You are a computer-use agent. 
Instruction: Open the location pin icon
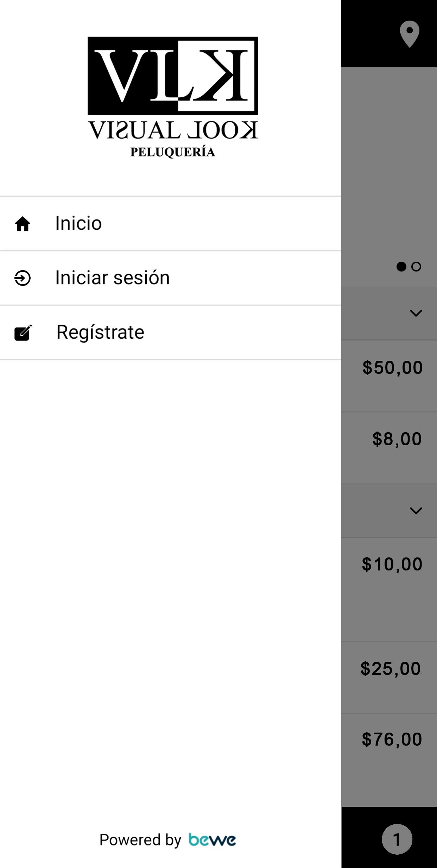point(410,34)
